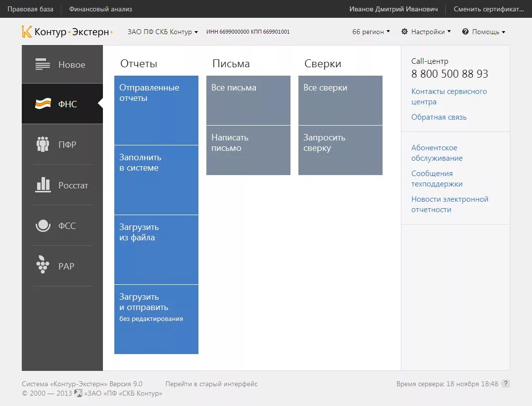Image resolution: width=532 pixels, height=406 pixels.
Task: Click the Отчеты column heading
Action: pyautogui.click(x=139, y=64)
